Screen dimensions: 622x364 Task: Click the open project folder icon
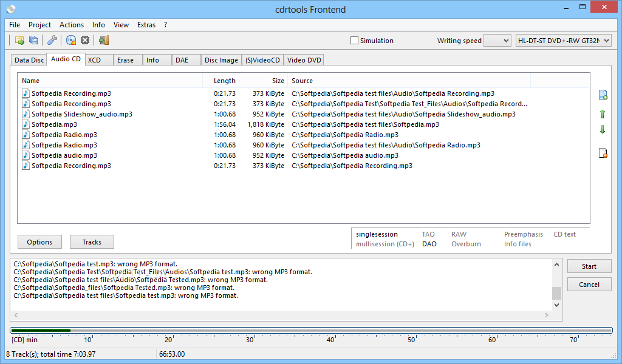[x=19, y=40]
